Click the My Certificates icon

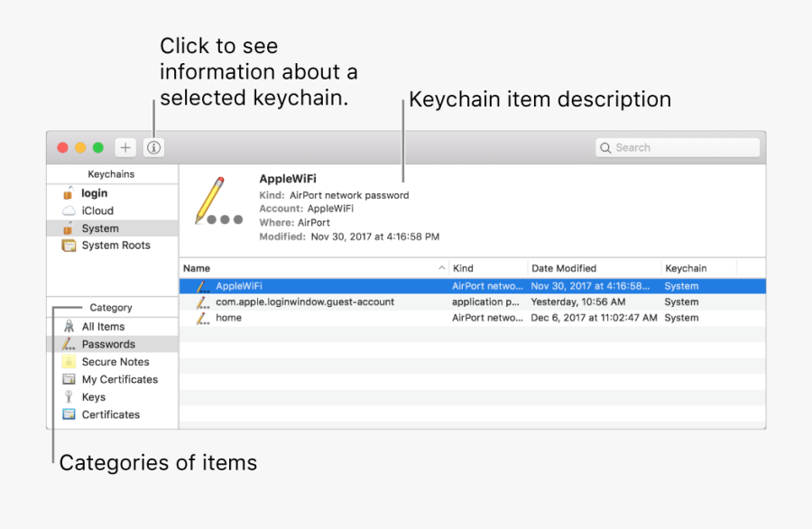69,379
